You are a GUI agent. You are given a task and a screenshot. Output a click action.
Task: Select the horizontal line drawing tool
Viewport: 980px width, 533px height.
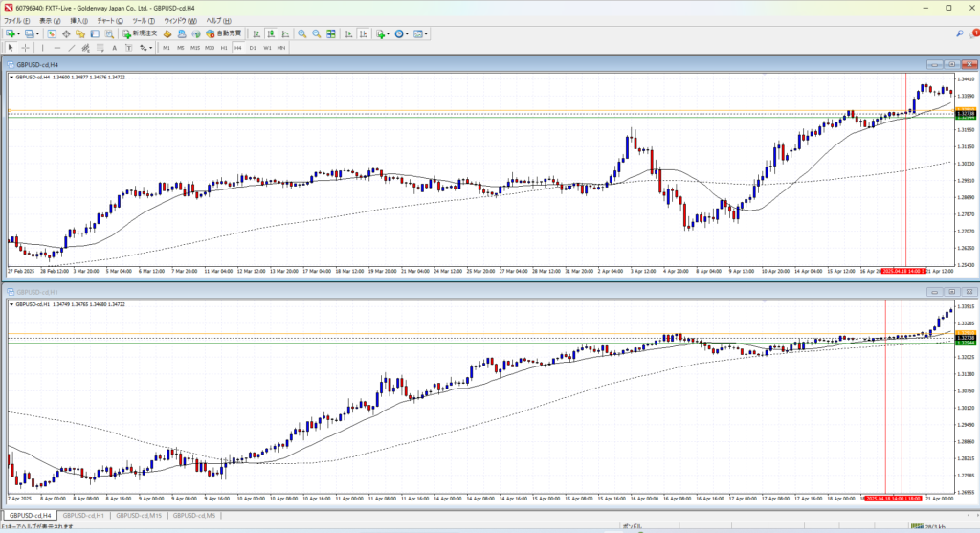[58, 47]
